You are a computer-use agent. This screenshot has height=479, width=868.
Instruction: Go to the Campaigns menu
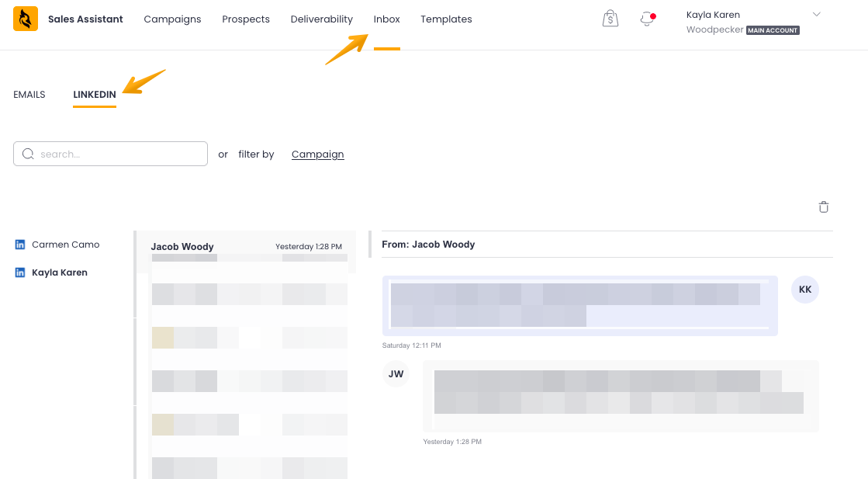coord(172,19)
